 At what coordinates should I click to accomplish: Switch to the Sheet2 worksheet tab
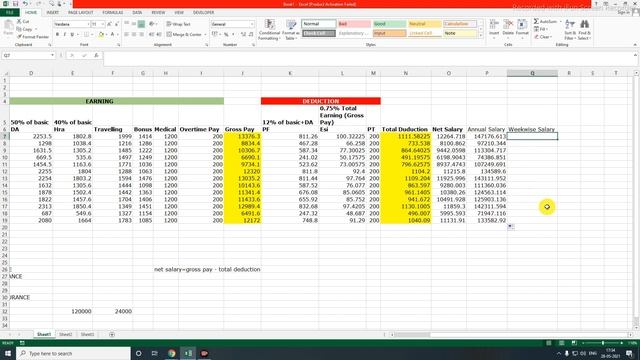[x=65, y=334]
